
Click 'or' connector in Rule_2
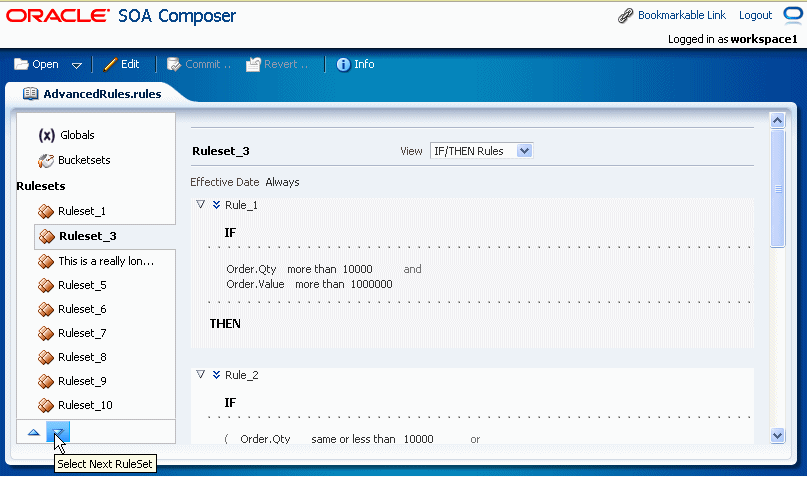click(x=475, y=439)
